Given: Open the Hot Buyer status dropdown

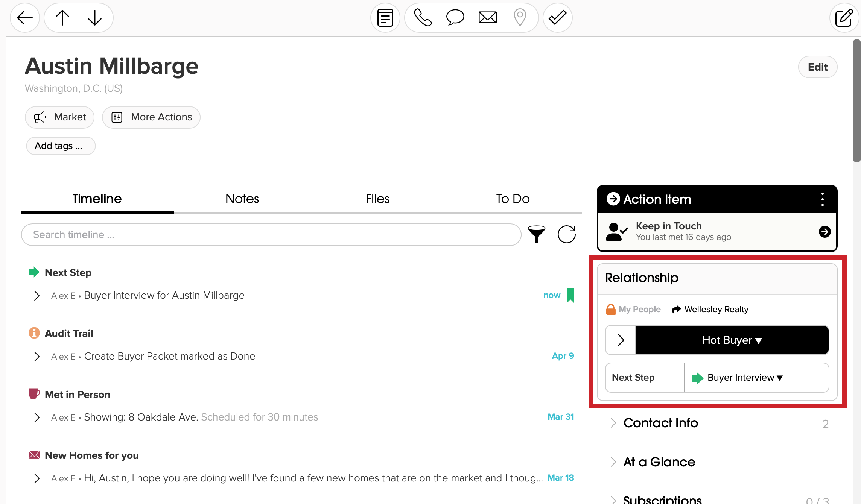Looking at the screenshot, I should (x=732, y=340).
